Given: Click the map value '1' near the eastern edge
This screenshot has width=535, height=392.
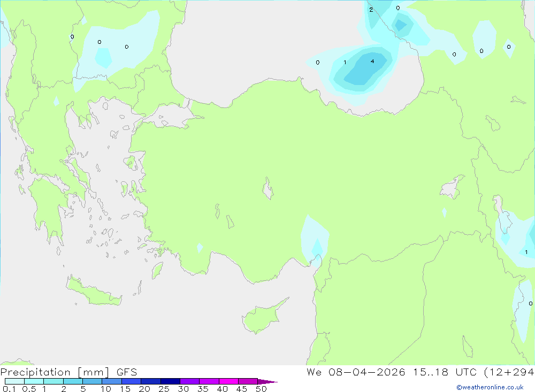Looking at the screenshot, I should pyautogui.click(x=526, y=252).
